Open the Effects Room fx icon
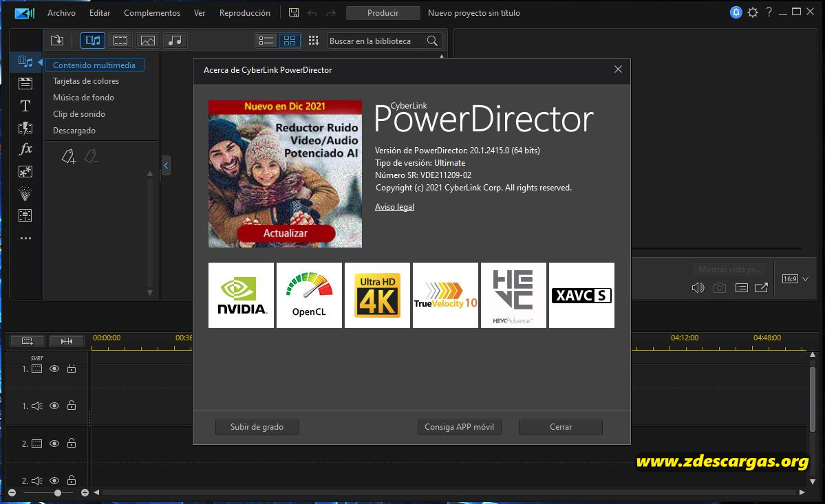This screenshot has width=825, height=504. click(x=25, y=149)
